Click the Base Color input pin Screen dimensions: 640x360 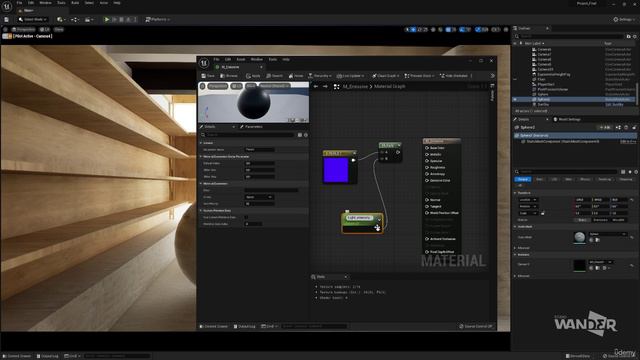point(427,148)
